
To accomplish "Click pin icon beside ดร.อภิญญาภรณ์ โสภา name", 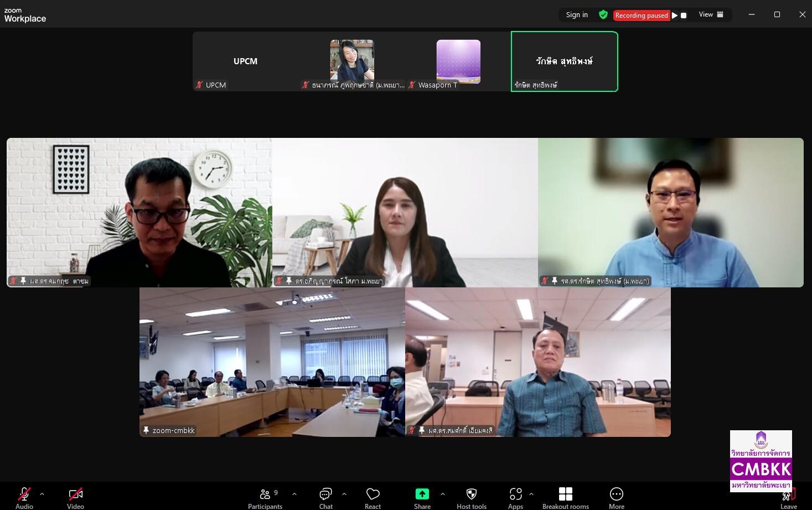I will click(x=288, y=281).
